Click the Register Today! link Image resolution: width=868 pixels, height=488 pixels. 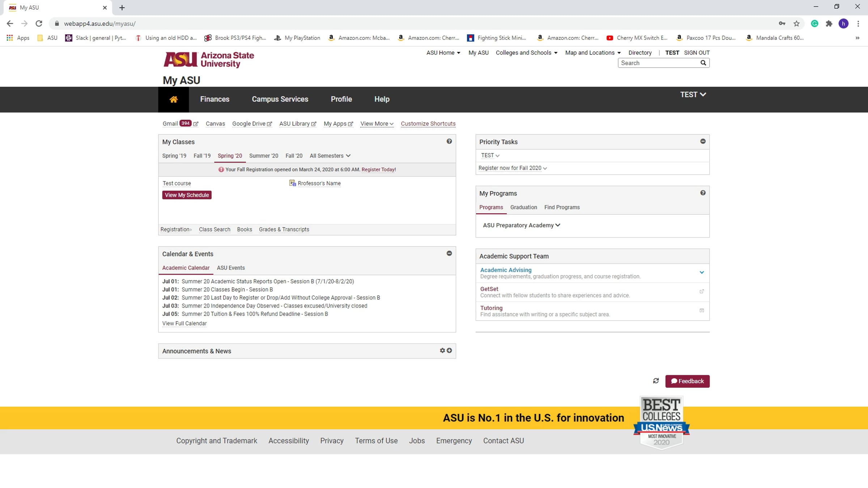tap(379, 170)
